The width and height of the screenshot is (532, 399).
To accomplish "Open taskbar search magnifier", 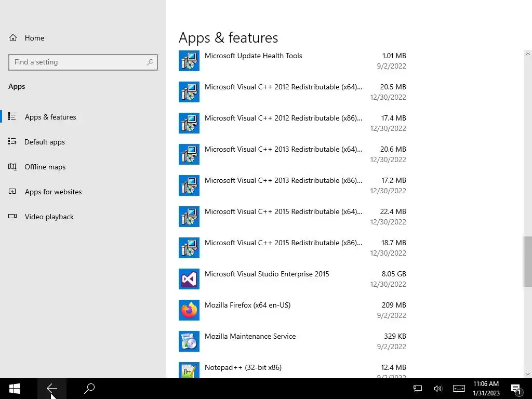I will click(89, 389).
